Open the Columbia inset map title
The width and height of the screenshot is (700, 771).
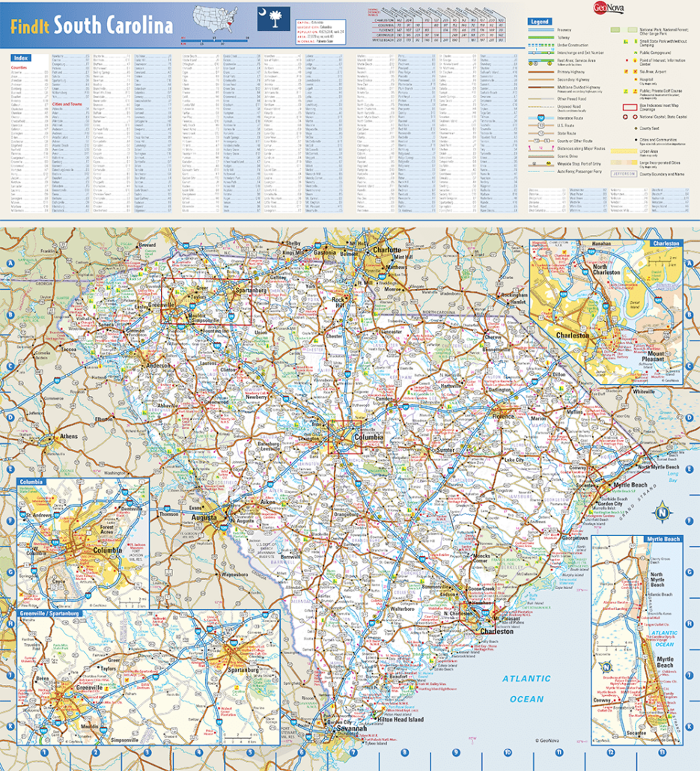[x=32, y=482]
